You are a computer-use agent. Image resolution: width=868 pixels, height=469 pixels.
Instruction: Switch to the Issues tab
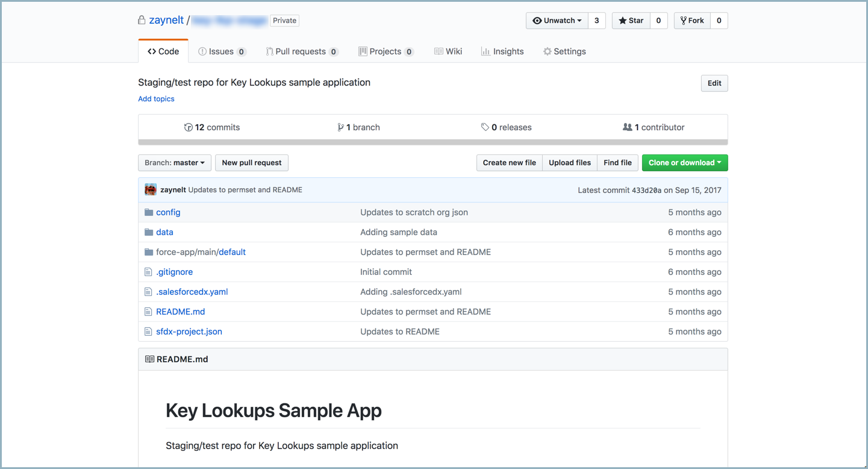pos(221,52)
